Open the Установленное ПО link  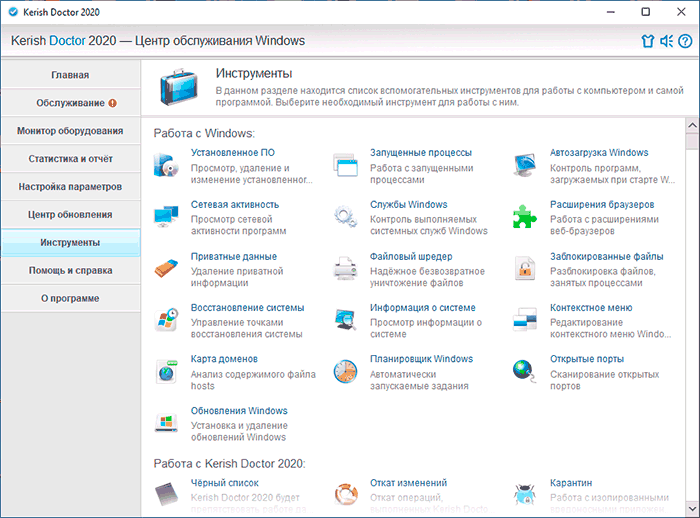[x=233, y=153]
